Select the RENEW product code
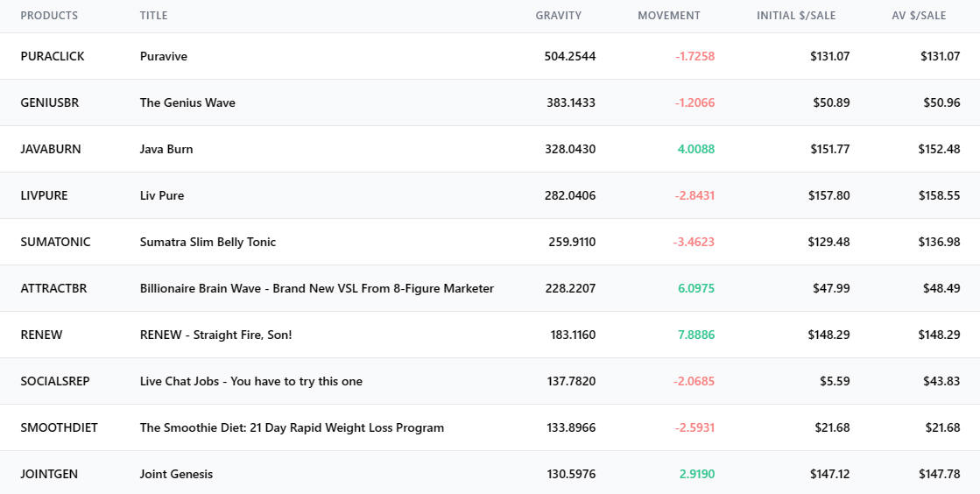Viewport: 980px width, 494px height. click(x=41, y=335)
